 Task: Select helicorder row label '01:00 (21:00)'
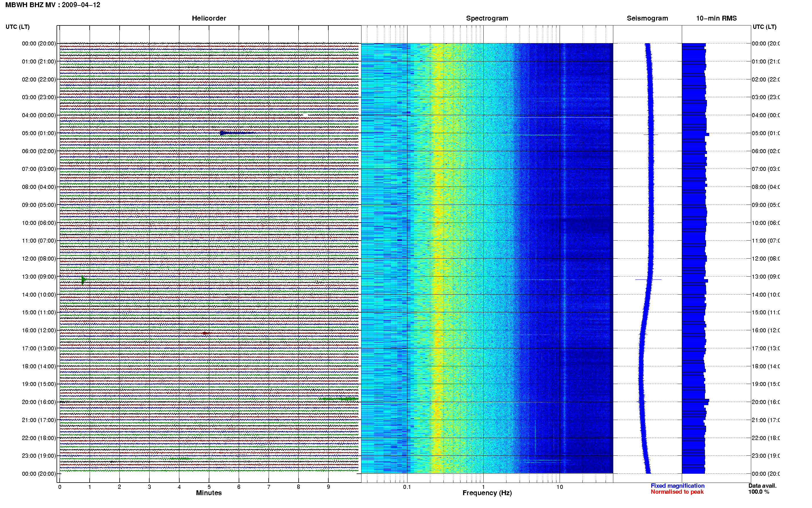click(39, 61)
